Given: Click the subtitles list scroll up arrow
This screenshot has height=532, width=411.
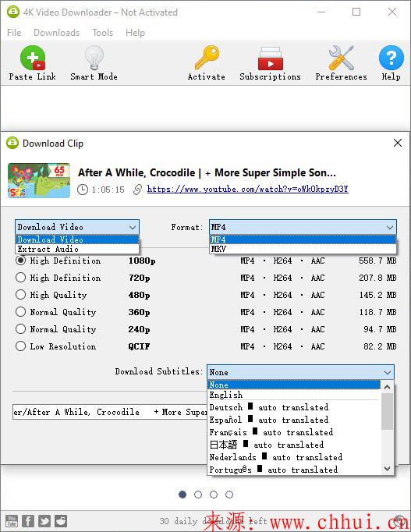Looking at the screenshot, I should pos(387,387).
